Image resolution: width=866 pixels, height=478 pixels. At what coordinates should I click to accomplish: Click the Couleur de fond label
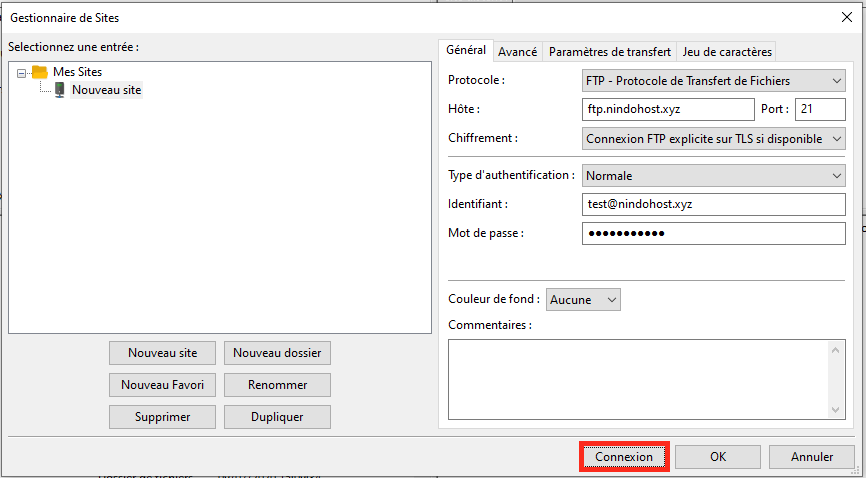pyautogui.click(x=494, y=299)
